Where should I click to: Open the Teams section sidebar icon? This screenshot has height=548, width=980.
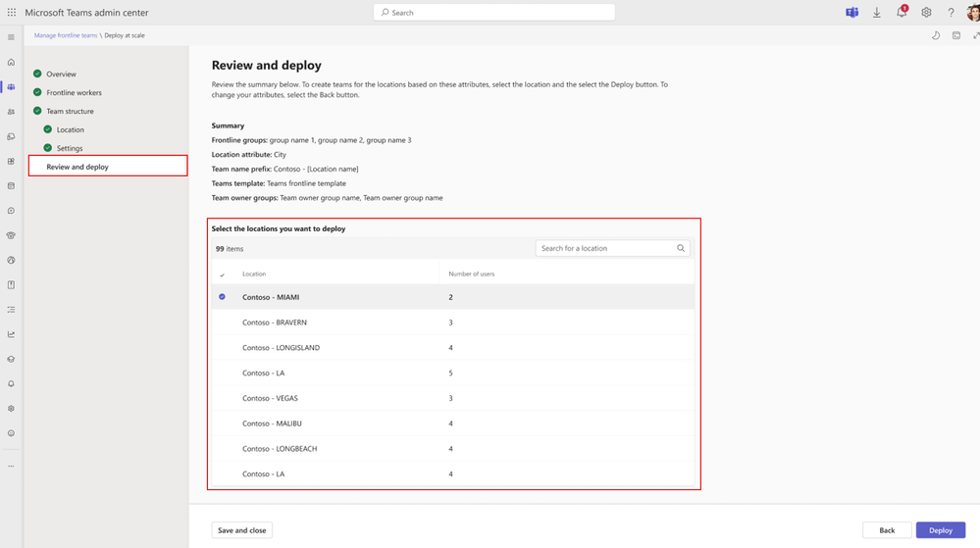(11, 87)
